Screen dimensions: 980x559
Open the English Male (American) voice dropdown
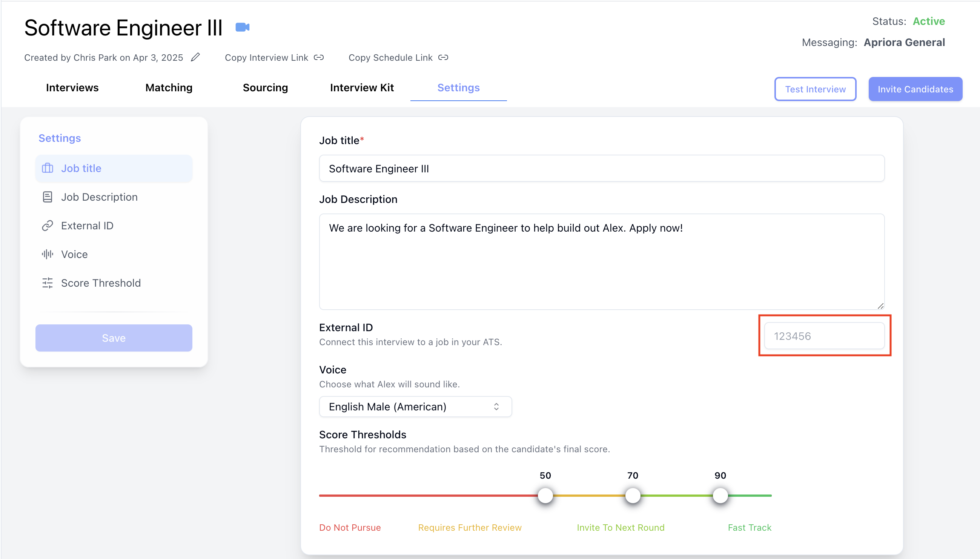tap(415, 407)
